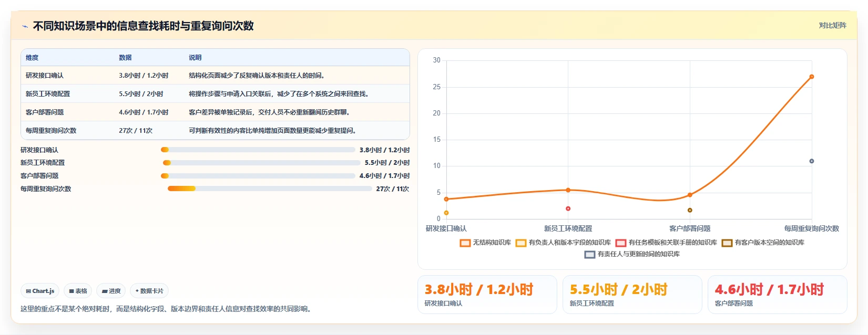Screen dimensions: 868x335
Task: Click the 客户部署问题 progress bar
Action: point(258,176)
